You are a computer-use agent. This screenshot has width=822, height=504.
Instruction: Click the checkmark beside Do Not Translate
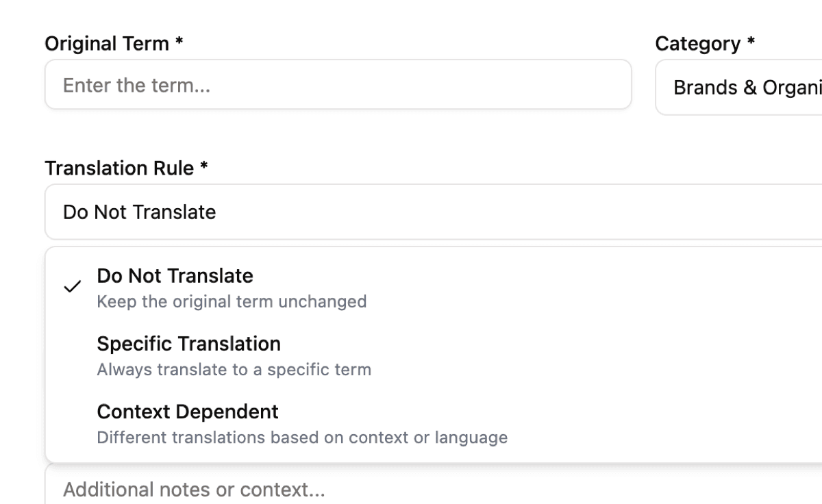pos(71,288)
